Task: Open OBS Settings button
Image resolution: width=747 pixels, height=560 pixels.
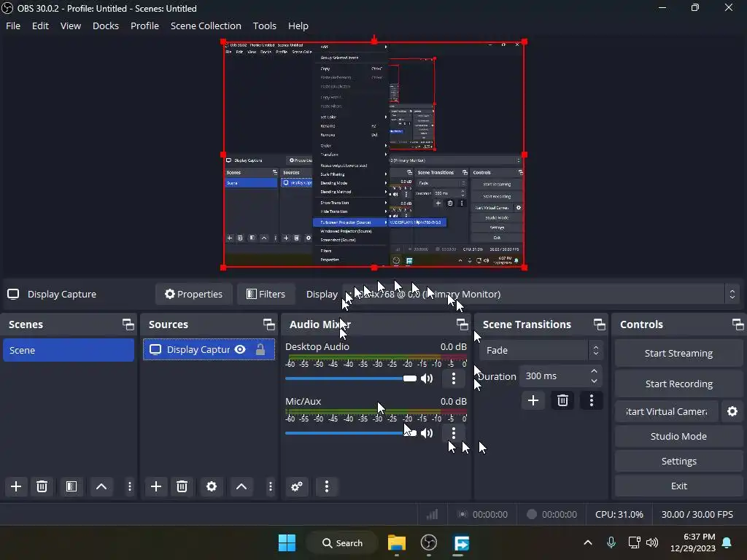Action: tap(678, 461)
